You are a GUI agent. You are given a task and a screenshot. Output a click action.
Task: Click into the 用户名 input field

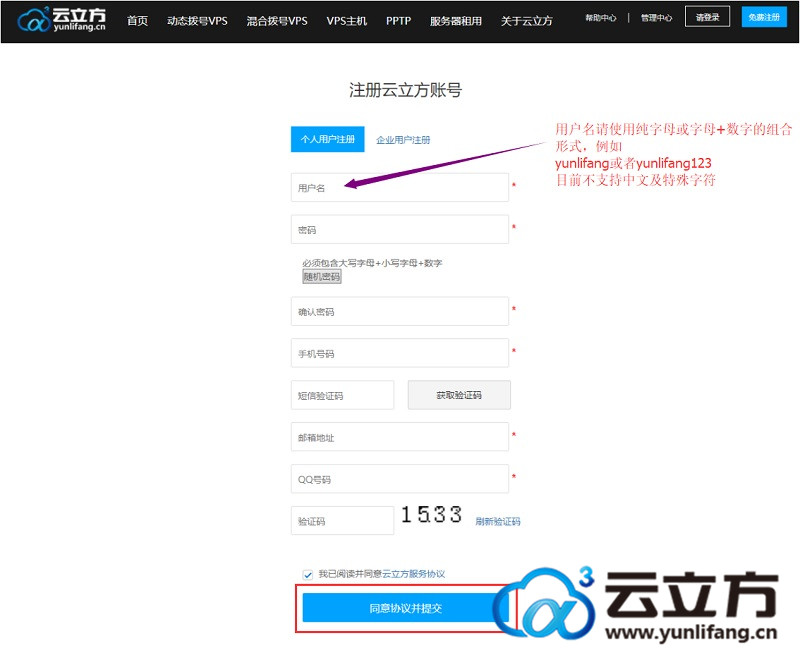[x=400, y=188]
